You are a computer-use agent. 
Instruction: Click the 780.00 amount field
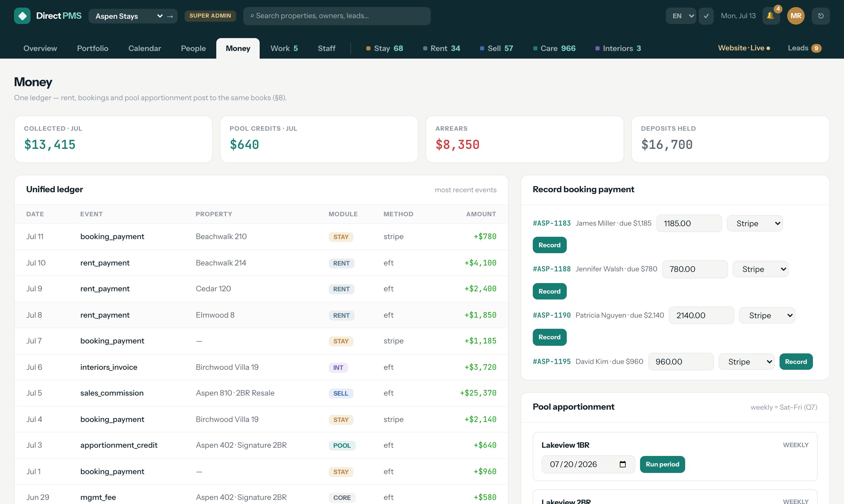click(695, 269)
